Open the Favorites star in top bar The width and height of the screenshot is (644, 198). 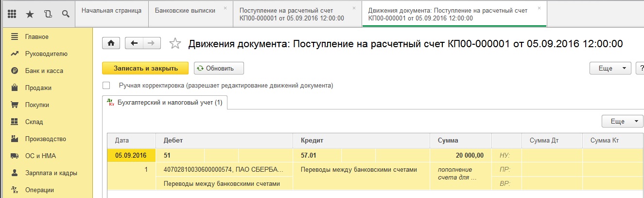coord(30,14)
